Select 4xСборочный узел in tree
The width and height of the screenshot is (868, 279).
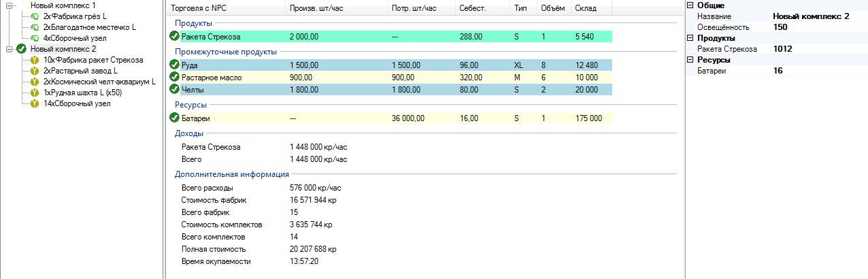(74, 38)
